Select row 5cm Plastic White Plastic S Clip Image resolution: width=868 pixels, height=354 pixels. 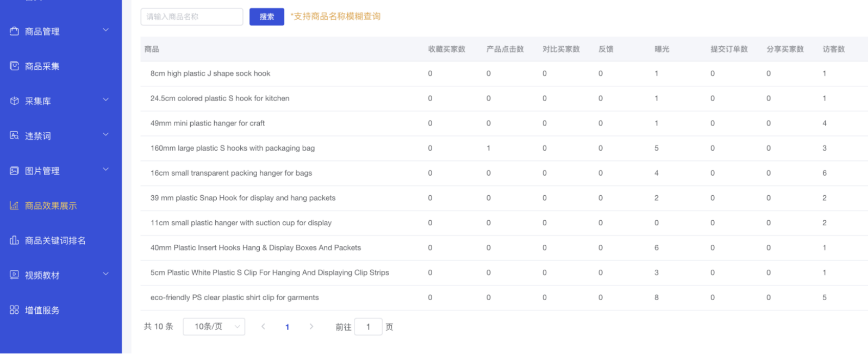click(504, 272)
